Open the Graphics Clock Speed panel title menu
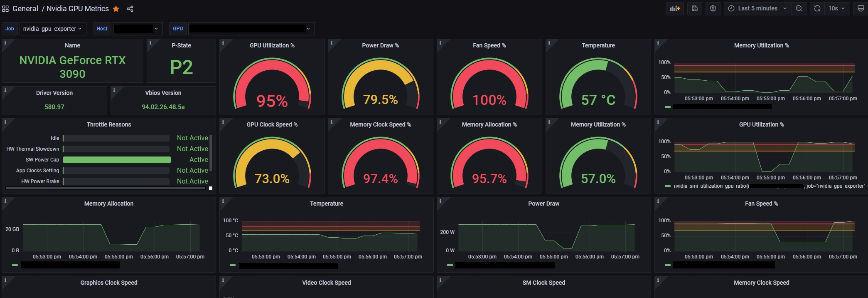 click(109, 283)
